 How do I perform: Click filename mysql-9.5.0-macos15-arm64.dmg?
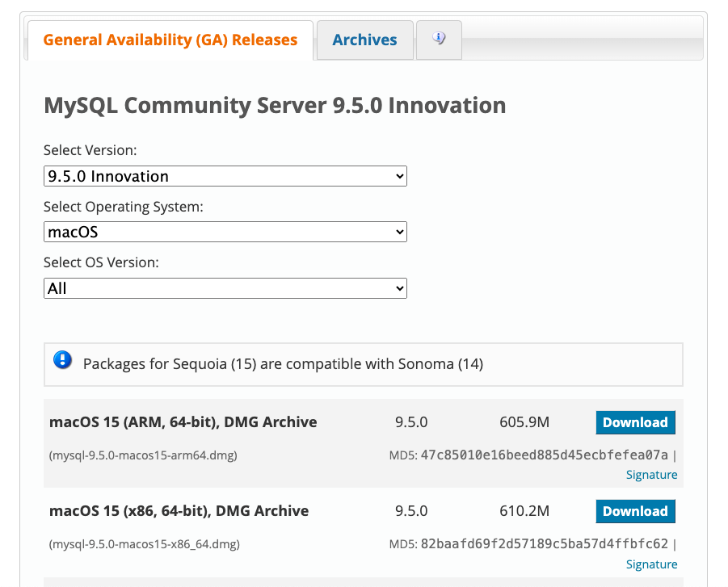click(x=143, y=455)
